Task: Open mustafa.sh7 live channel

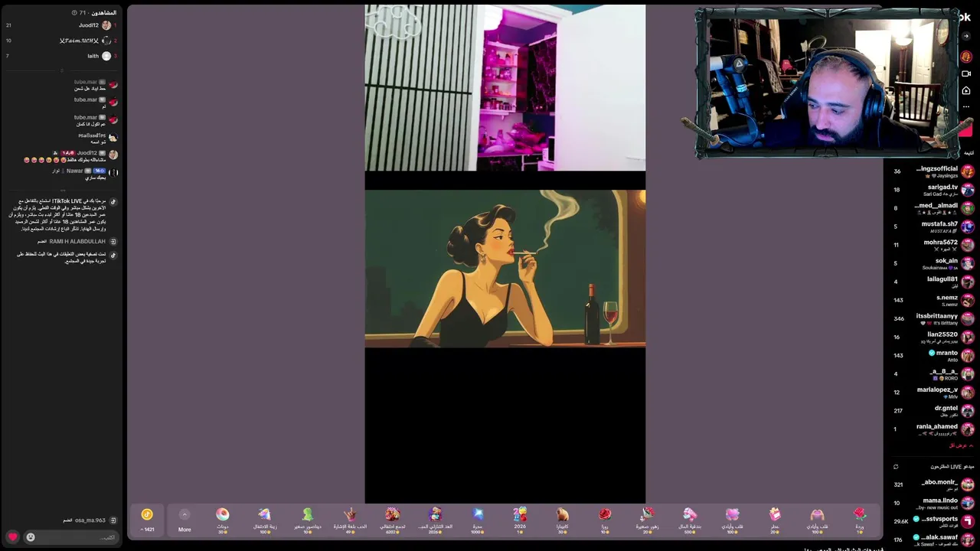Action: (x=933, y=227)
